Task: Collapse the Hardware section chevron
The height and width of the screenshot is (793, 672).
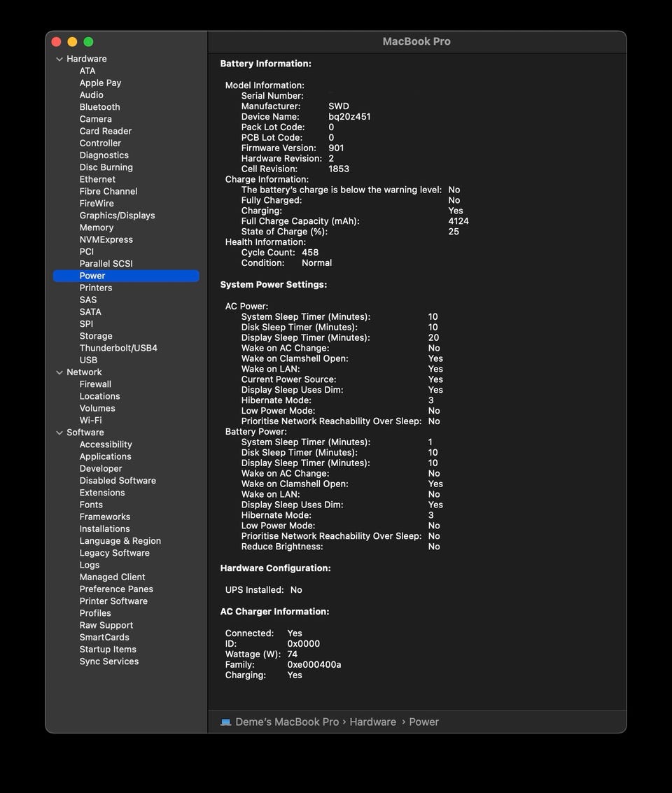Action: pos(59,59)
